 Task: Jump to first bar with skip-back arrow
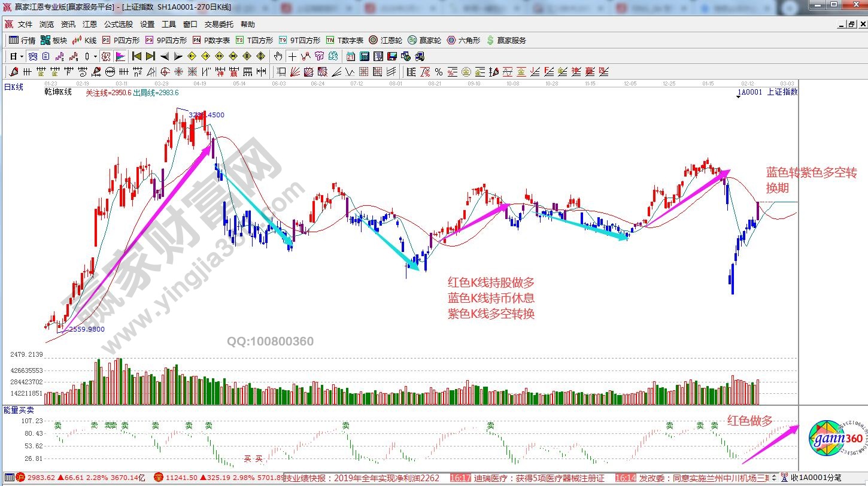click(136, 57)
